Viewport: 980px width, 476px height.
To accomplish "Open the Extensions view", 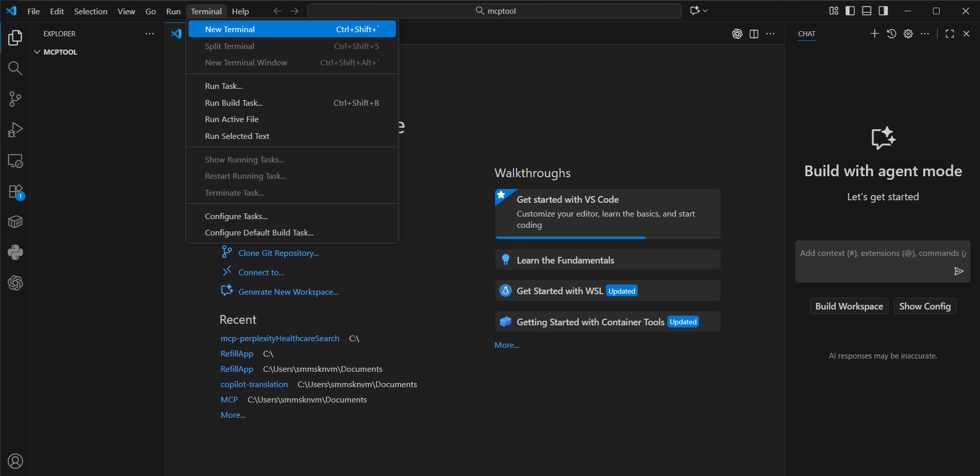I will point(15,192).
